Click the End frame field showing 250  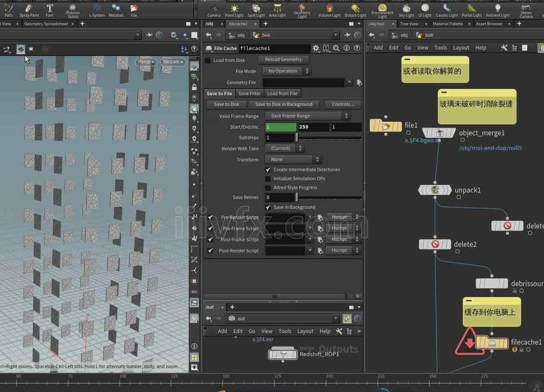point(313,127)
